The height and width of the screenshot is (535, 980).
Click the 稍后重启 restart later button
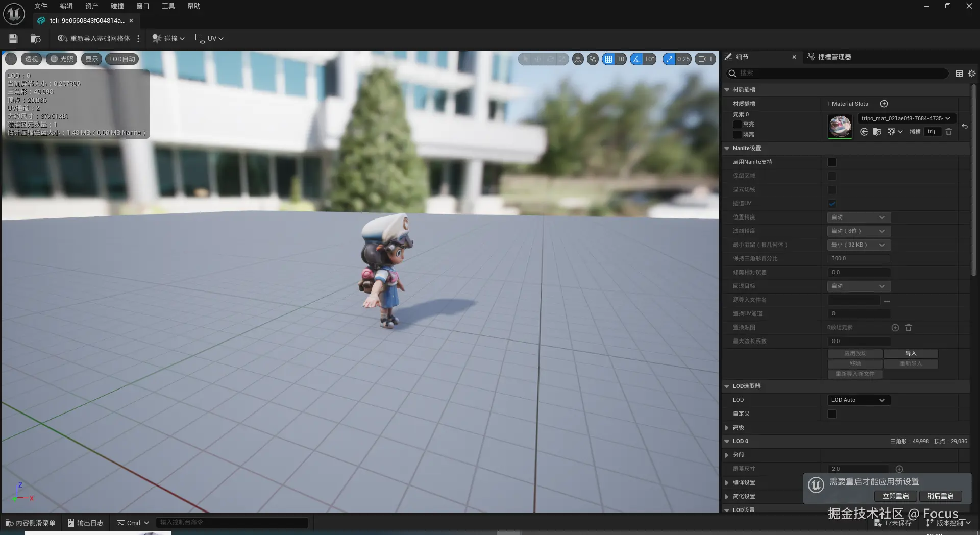[940, 496]
